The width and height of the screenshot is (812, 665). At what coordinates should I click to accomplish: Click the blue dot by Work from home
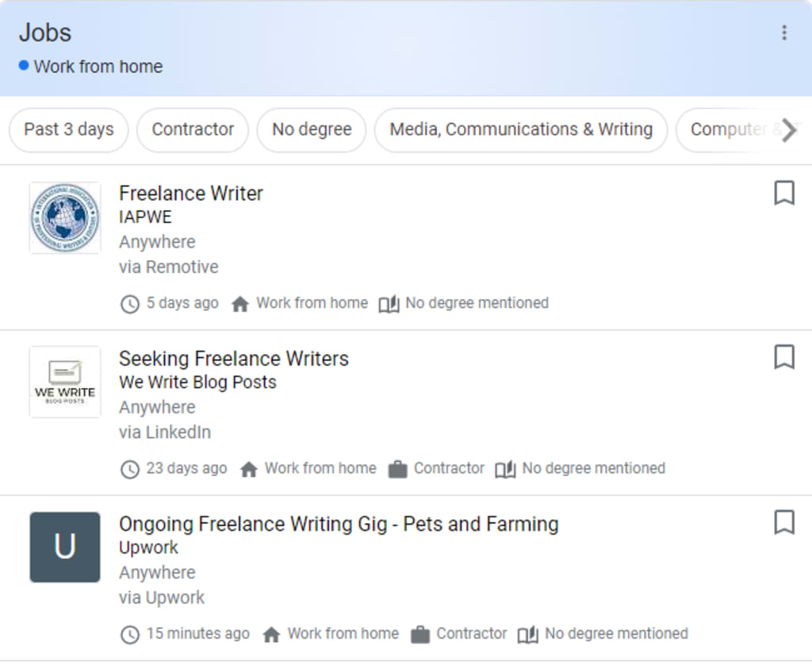tap(23, 65)
